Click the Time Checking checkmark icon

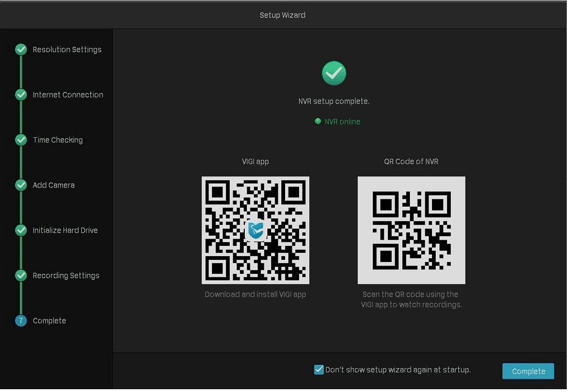(x=21, y=140)
